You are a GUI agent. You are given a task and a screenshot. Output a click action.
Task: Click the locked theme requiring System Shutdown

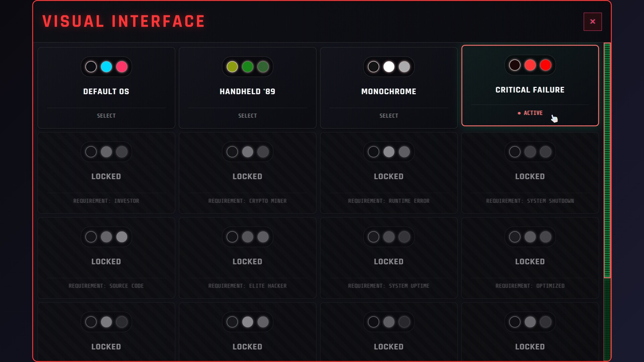pyautogui.click(x=530, y=173)
